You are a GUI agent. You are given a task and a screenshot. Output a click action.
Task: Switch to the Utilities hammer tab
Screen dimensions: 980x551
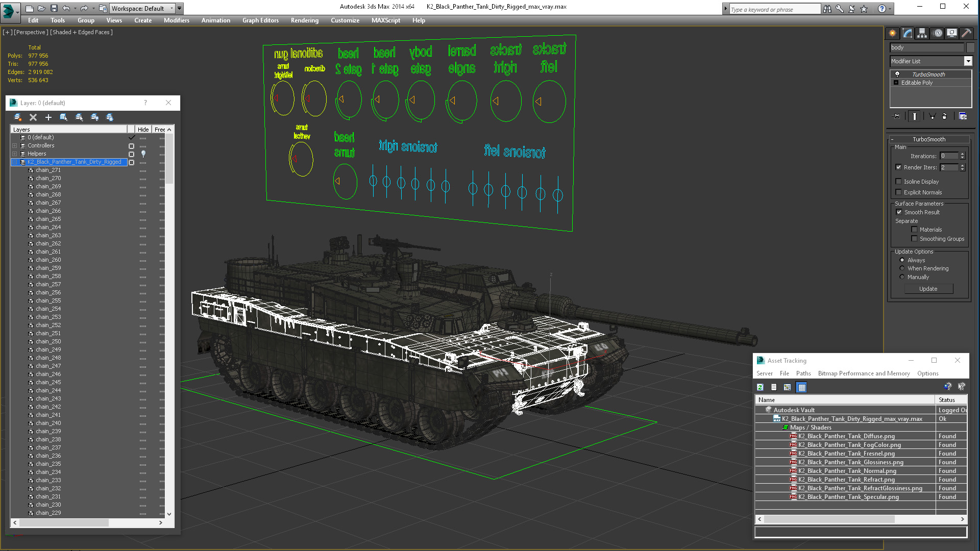966,33
